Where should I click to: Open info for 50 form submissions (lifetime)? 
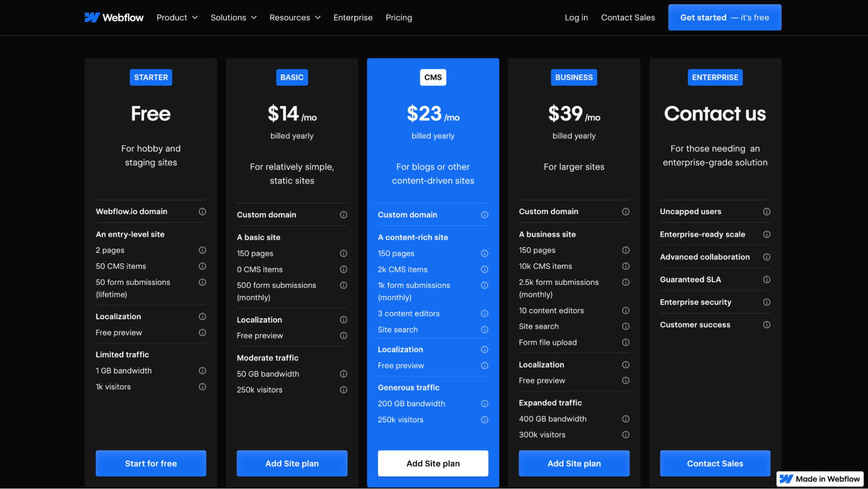(202, 282)
